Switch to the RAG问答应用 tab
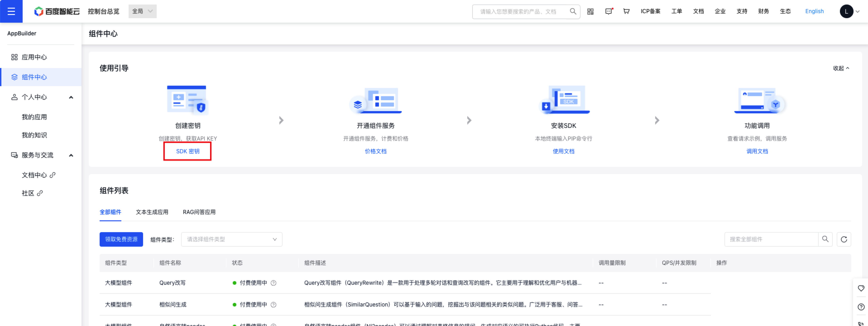 coord(199,212)
